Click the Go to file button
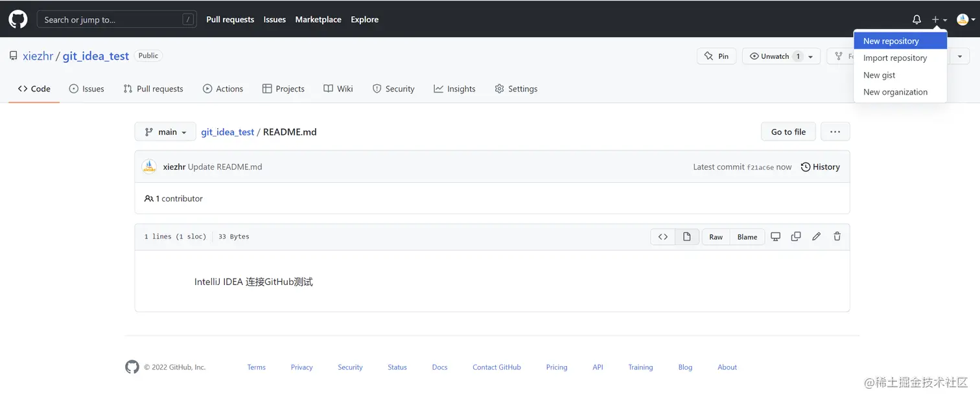980x401 pixels. [x=788, y=132]
